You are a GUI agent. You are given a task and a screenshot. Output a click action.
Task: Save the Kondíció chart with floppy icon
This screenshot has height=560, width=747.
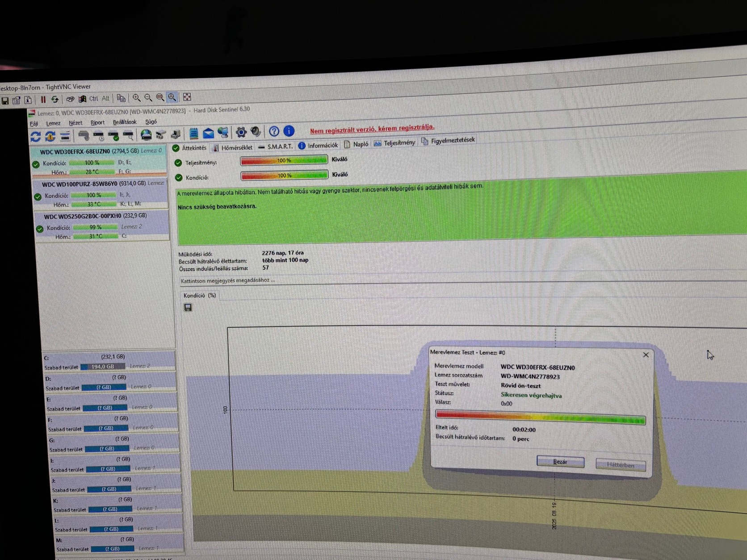[x=188, y=307]
